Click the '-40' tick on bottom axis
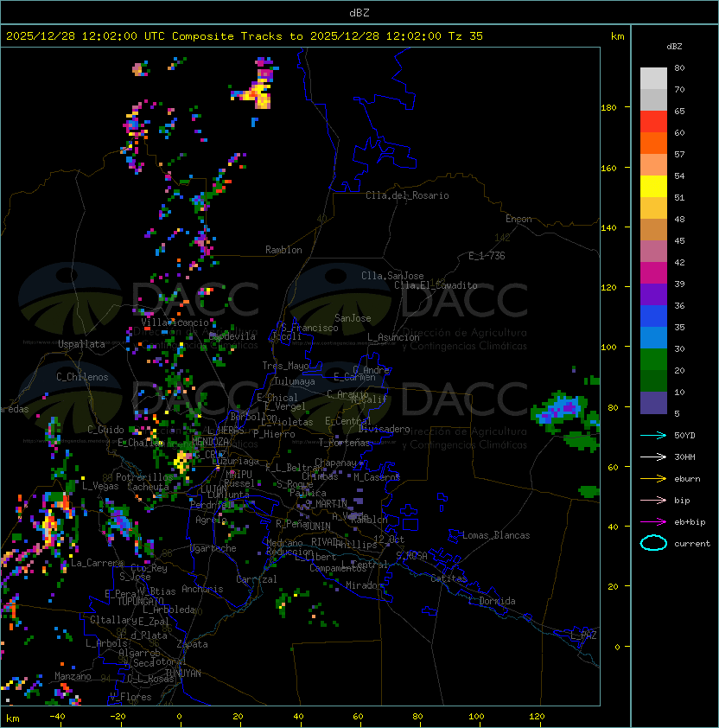 [x=58, y=717]
